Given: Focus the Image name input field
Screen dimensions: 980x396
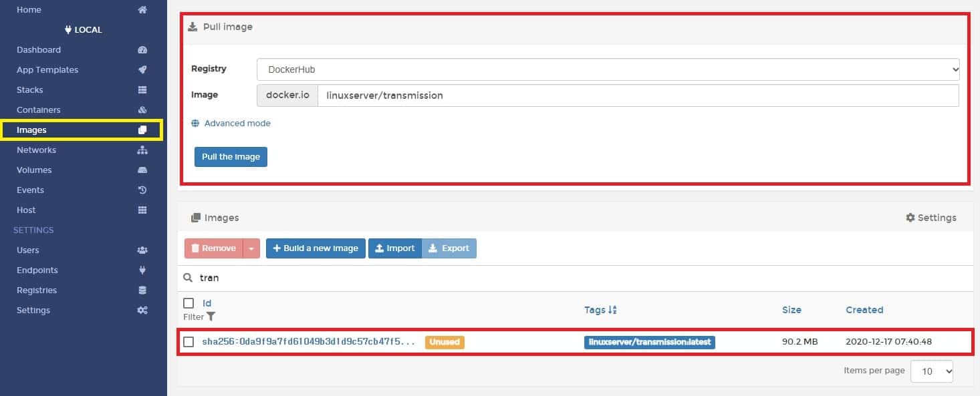Looking at the screenshot, I should click(638, 95).
